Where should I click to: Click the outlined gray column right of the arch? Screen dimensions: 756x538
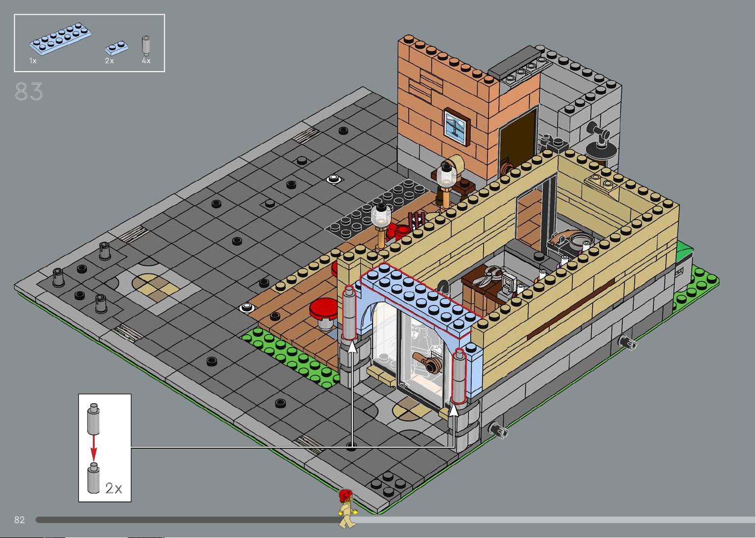(x=459, y=376)
